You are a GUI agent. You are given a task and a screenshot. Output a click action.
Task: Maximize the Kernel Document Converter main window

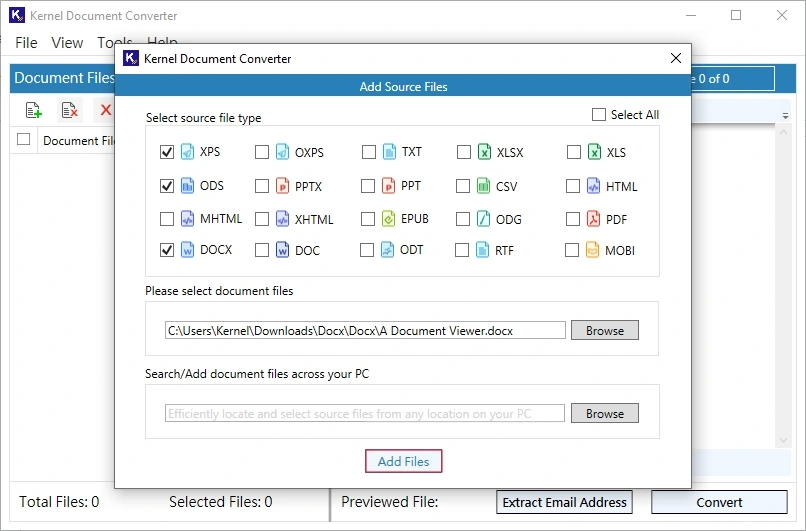pos(736,15)
